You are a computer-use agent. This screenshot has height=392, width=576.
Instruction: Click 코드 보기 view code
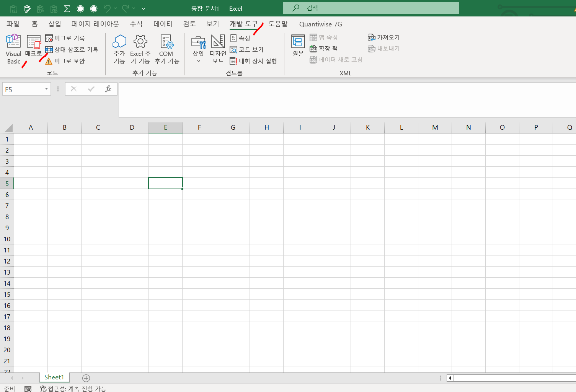[247, 50]
